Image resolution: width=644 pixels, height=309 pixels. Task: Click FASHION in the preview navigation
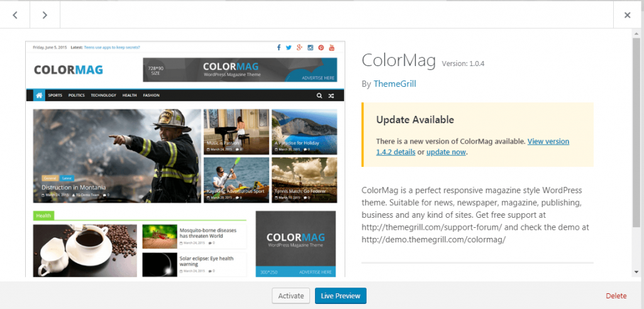coord(151,95)
